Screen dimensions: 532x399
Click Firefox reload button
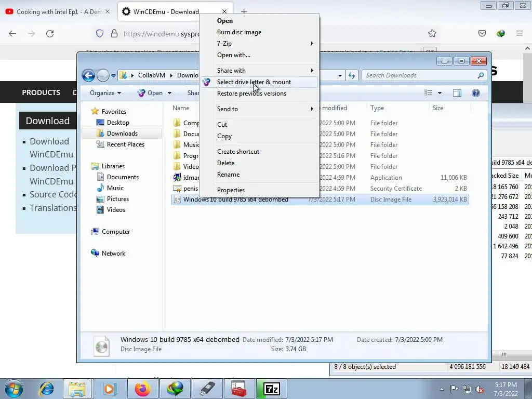(50, 34)
